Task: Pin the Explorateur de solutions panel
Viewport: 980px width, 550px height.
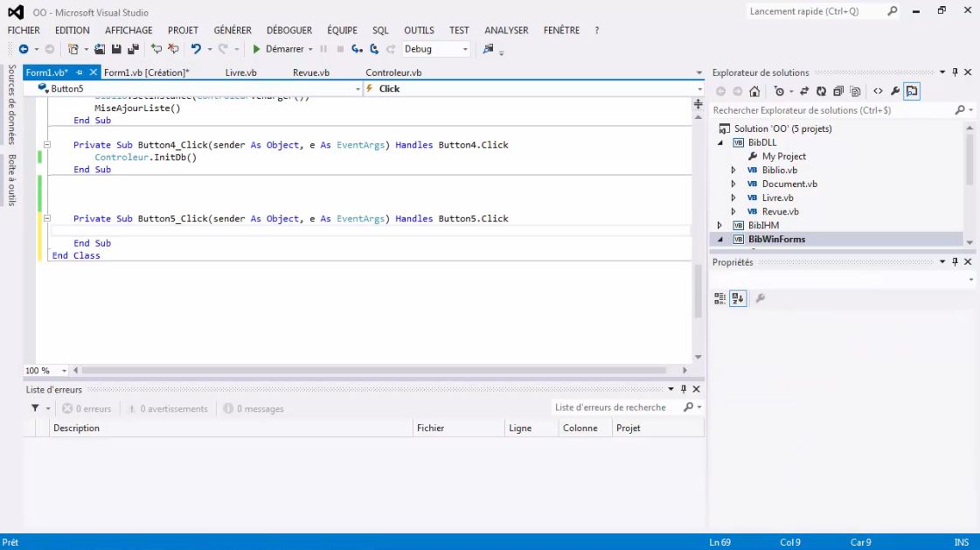Action: [x=955, y=73]
